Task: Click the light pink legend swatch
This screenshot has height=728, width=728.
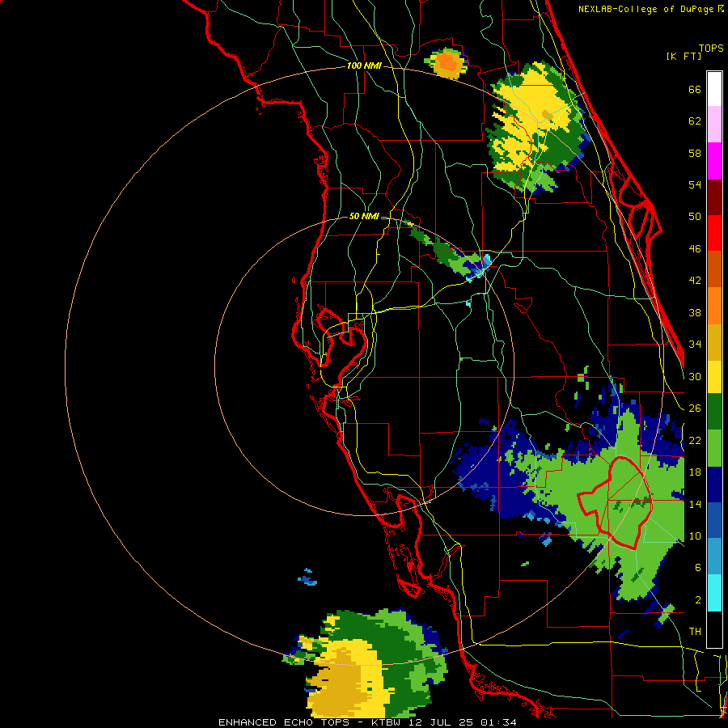Action: point(714,125)
